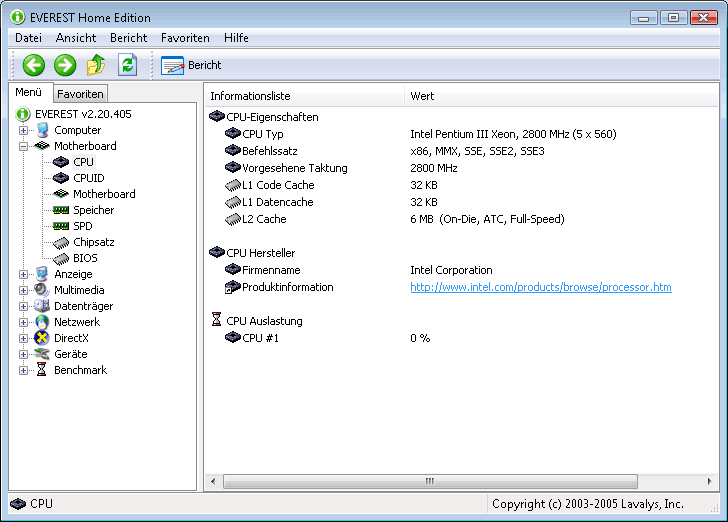Open the Hilfe menu
The width and height of the screenshot is (728, 522).
pos(236,38)
